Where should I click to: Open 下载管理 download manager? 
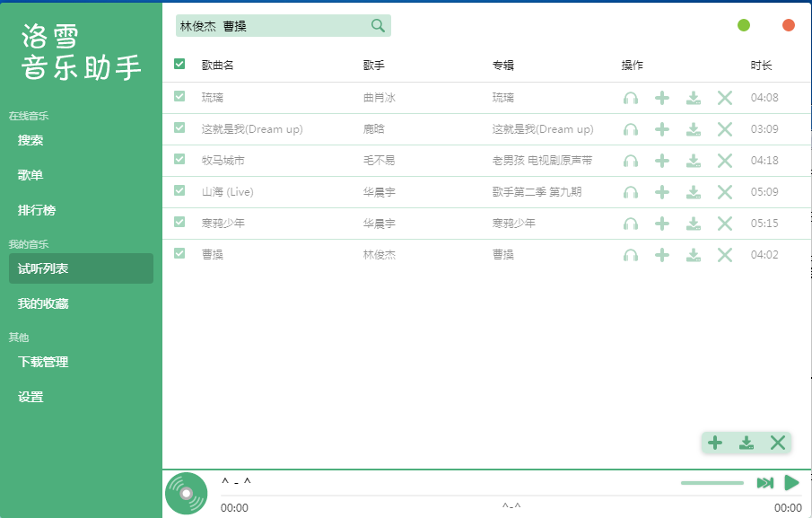coord(82,362)
